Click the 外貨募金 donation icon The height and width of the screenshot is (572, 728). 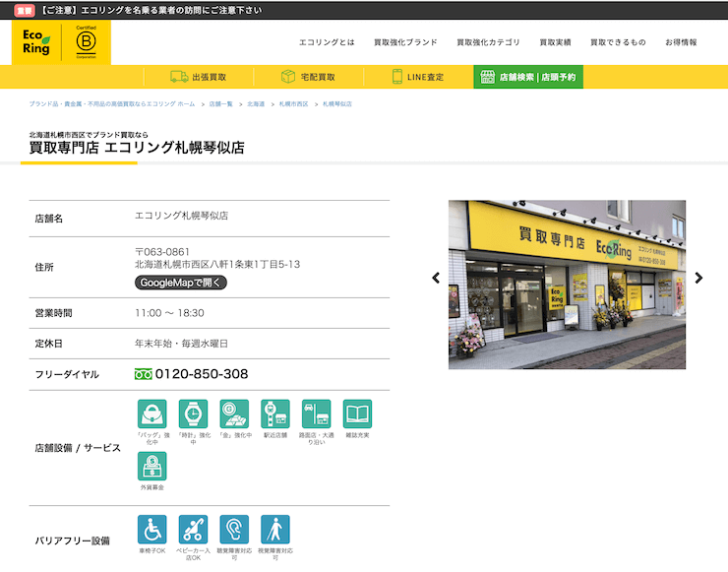click(152, 466)
